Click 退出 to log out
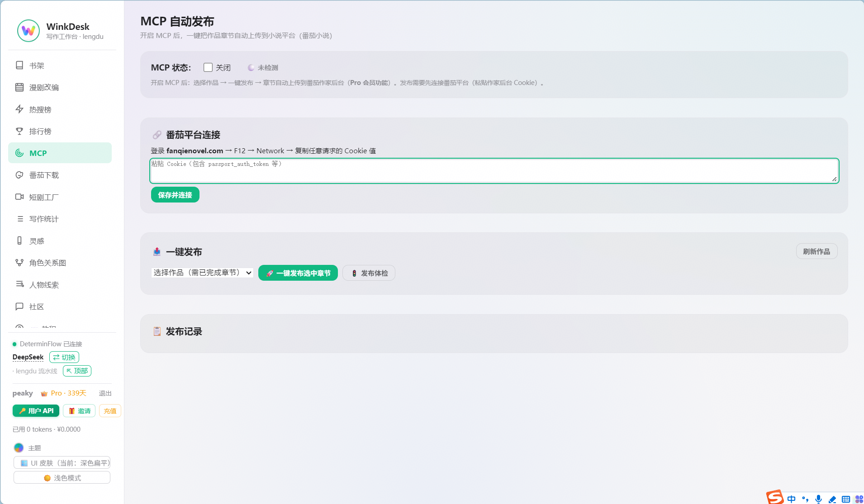 tap(105, 393)
